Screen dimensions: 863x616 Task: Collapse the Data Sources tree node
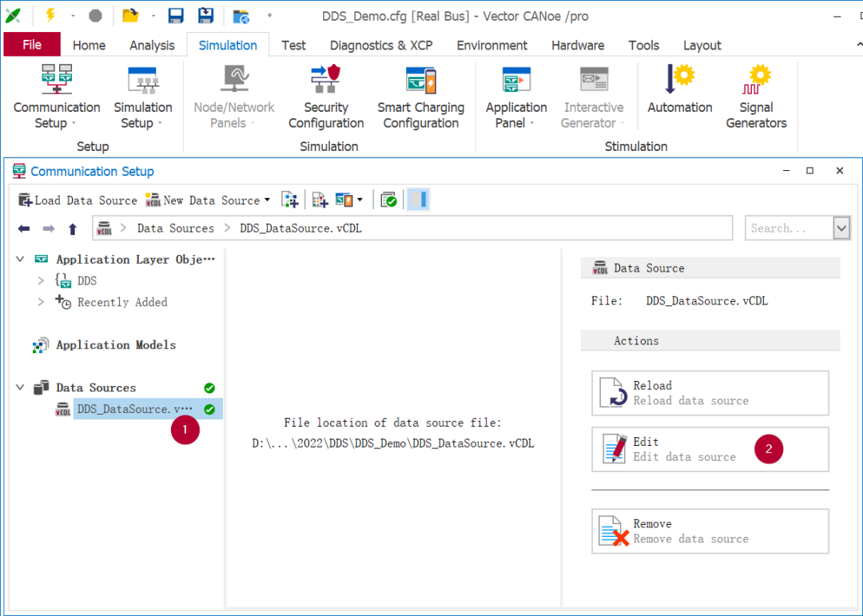pyautogui.click(x=20, y=387)
